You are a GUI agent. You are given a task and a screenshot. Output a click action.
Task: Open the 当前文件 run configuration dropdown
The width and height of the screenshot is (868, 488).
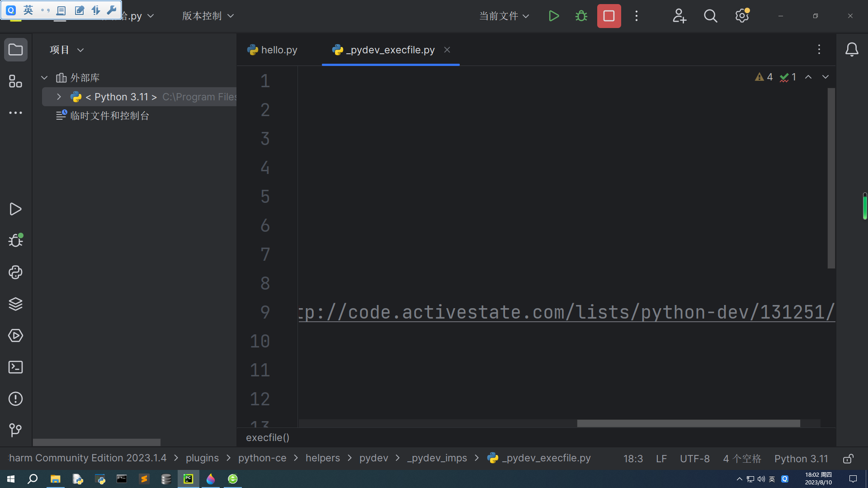(x=504, y=16)
